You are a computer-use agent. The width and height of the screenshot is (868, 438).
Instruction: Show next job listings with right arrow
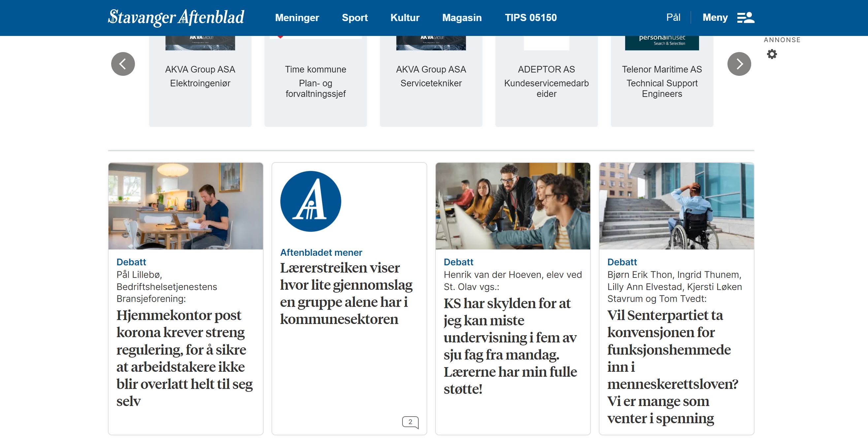(739, 64)
